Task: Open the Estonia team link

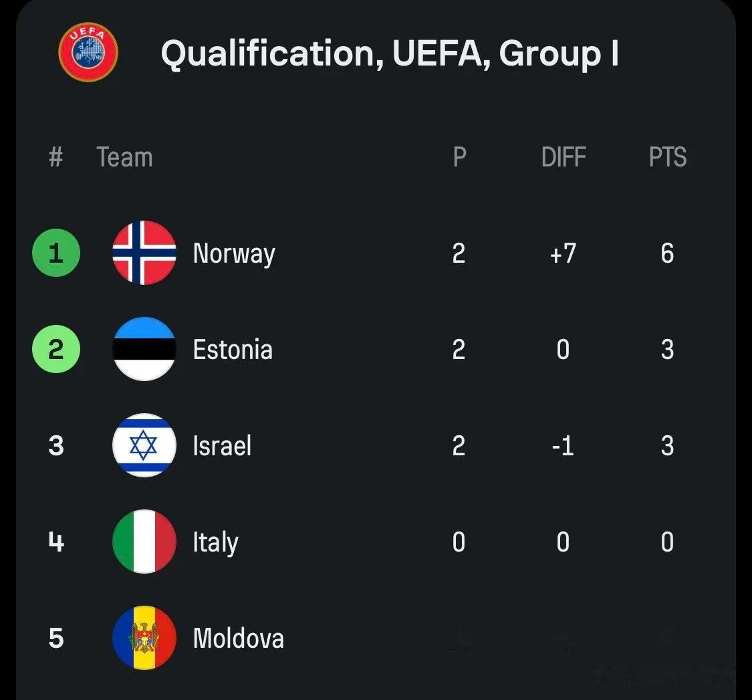Action: 233,350
